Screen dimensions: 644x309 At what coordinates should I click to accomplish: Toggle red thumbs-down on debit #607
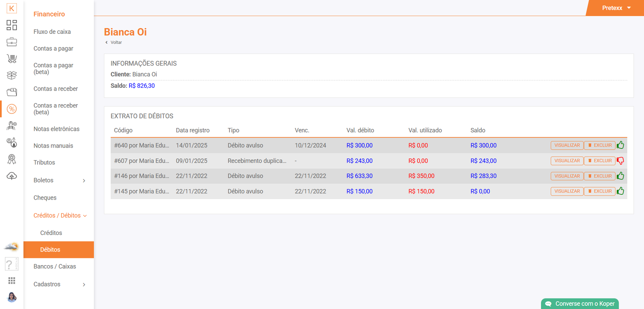coord(620,161)
